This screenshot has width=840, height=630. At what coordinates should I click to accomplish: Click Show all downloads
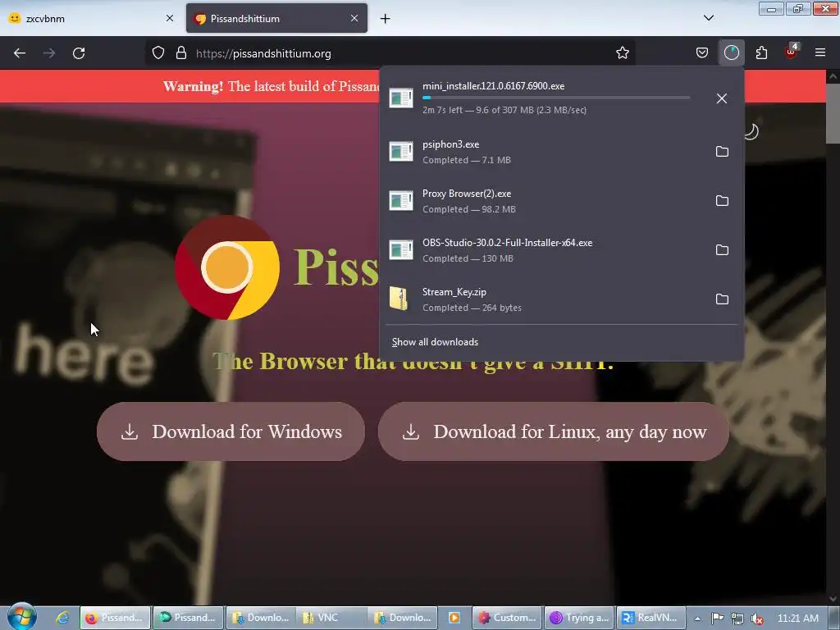tap(435, 342)
